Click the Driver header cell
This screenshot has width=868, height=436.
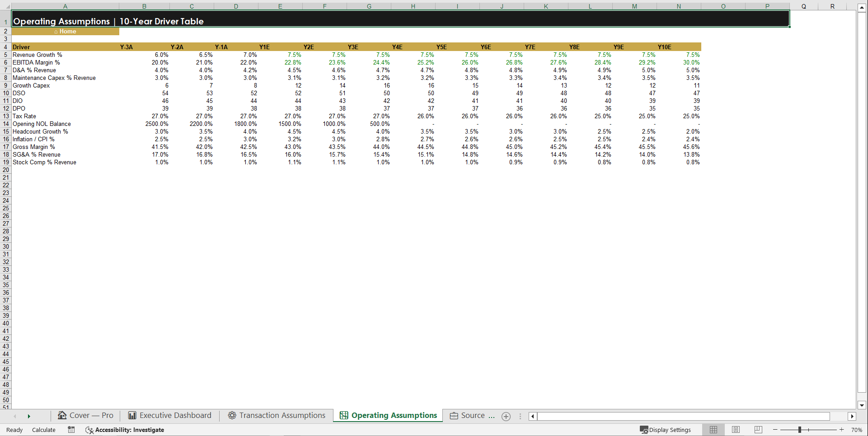coord(66,47)
